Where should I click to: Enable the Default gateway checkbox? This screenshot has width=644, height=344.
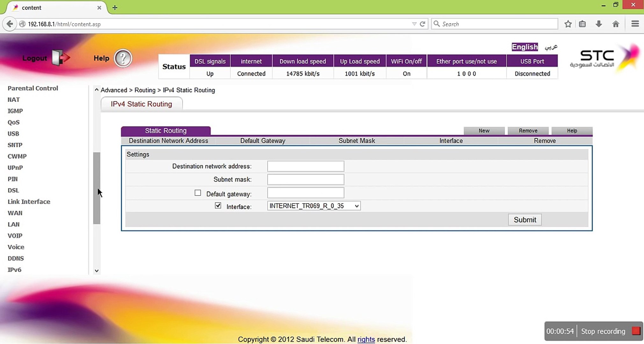pyautogui.click(x=198, y=193)
